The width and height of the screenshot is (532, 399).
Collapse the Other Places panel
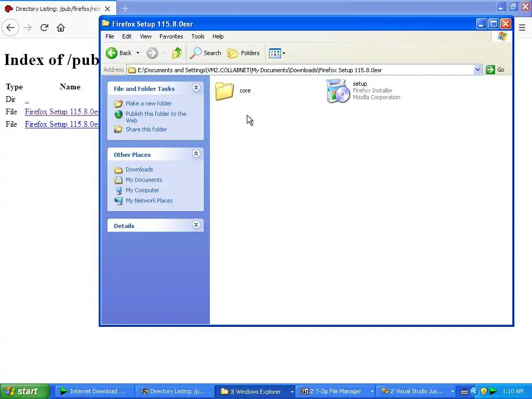pyautogui.click(x=196, y=154)
